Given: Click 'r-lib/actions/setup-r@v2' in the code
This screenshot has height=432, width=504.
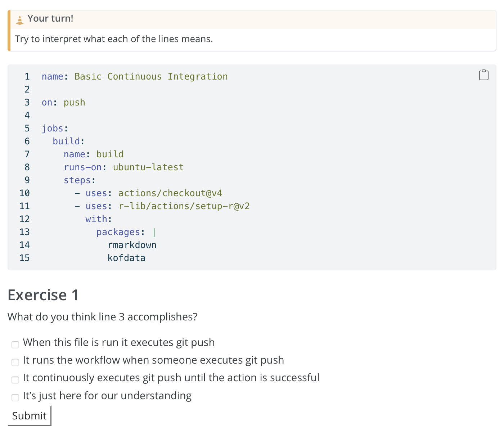Looking at the screenshot, I should (184, 206).
